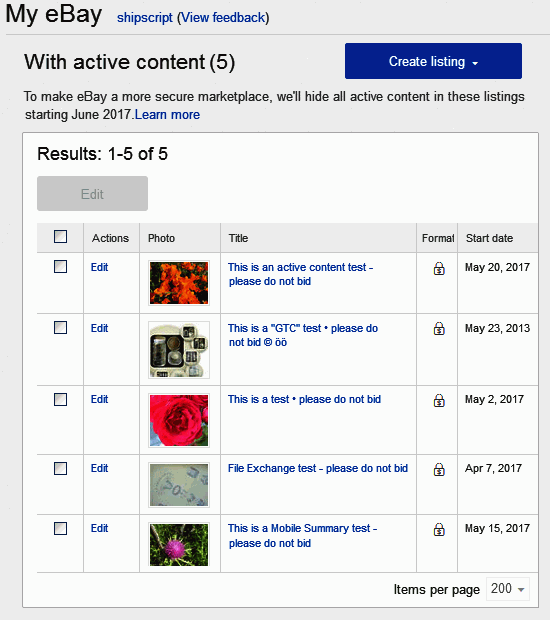Click the format icon for Mobile Summary listing
550x620 pixels.
point(439,529)
